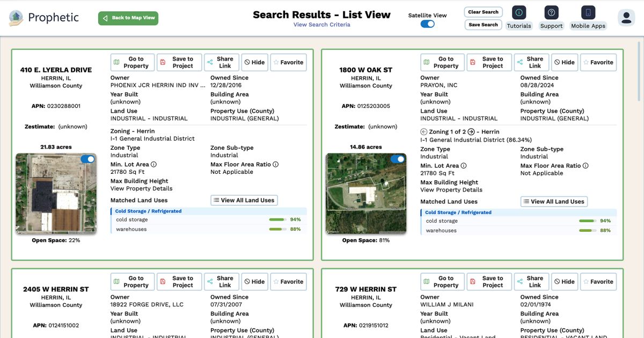Save 1800 W Oak St to Project
The height and width of the screenshot is (338, 644).
(489, 62)
